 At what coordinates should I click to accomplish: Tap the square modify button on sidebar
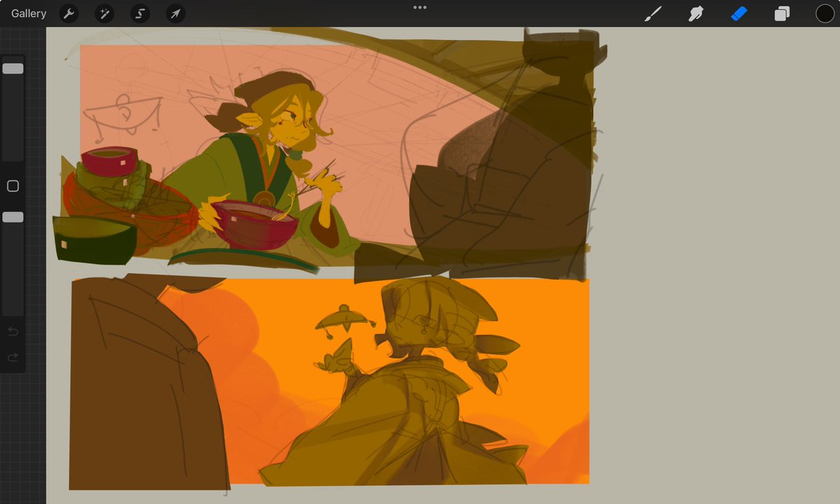click(x=13, y=186)
